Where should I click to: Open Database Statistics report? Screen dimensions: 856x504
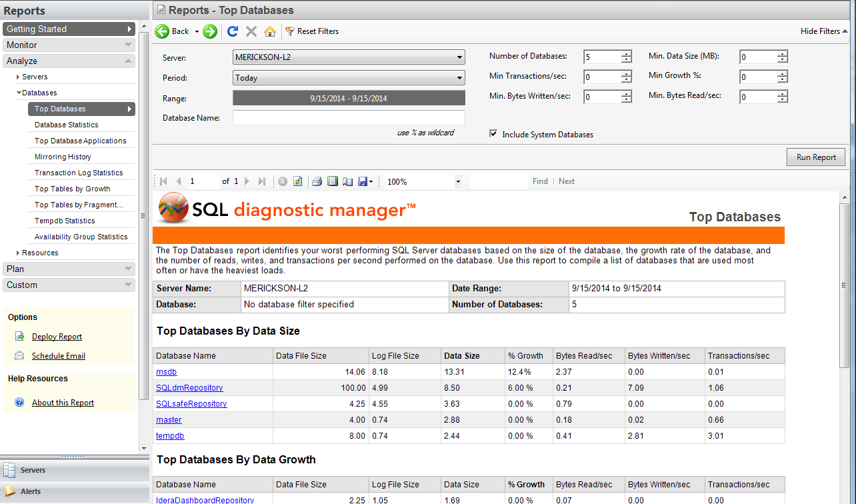pyautogui.click(x=67, y=125)
